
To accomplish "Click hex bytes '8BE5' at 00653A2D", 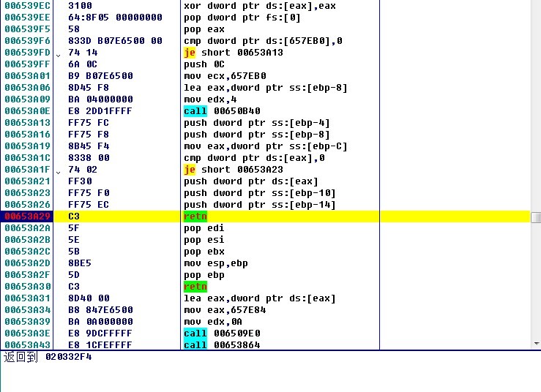I will (80, 263).
